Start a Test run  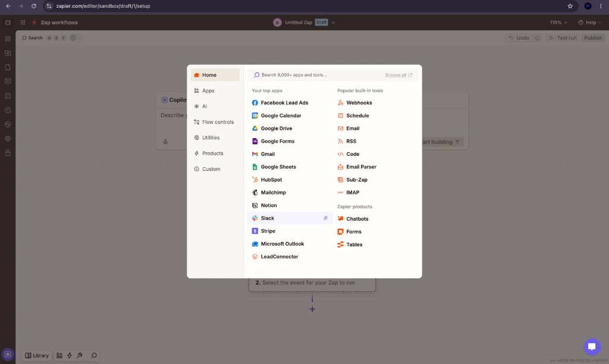click(x=563, y=38)
